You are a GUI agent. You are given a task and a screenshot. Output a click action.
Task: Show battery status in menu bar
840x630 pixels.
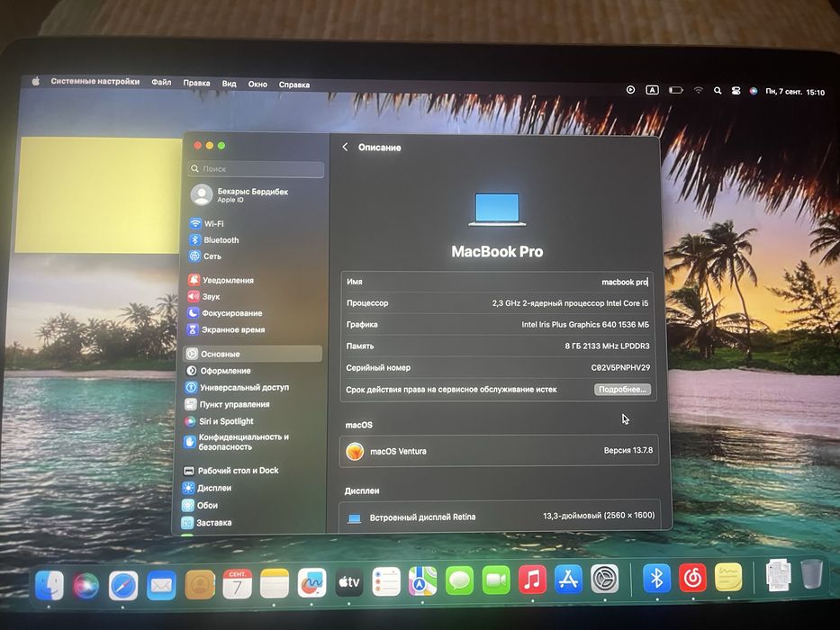tap(675, 90)
